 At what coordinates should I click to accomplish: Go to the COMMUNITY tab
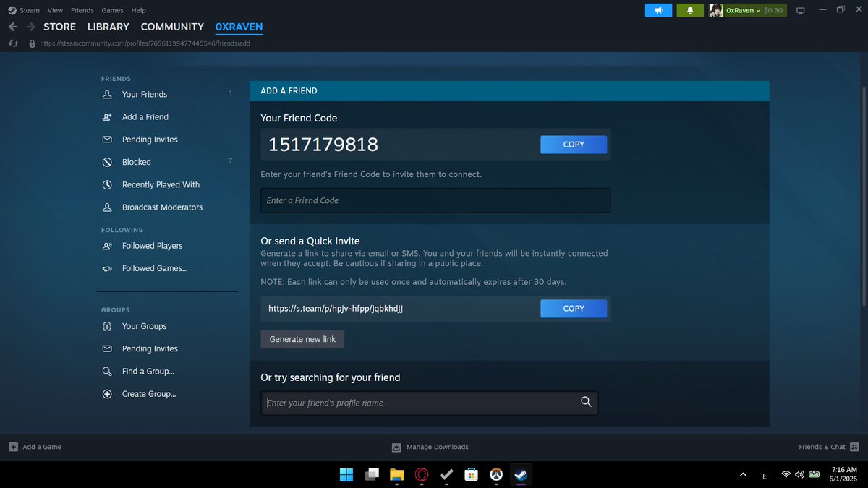[172, 27]
